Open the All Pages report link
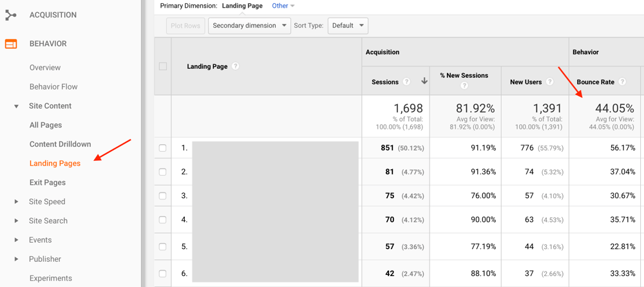The height and width of the screenshot is (287, 644). (46, 125)
